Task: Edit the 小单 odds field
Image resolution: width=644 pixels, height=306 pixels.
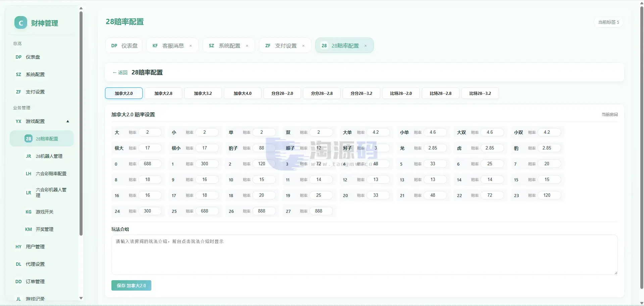Action: tap(435, 132)
